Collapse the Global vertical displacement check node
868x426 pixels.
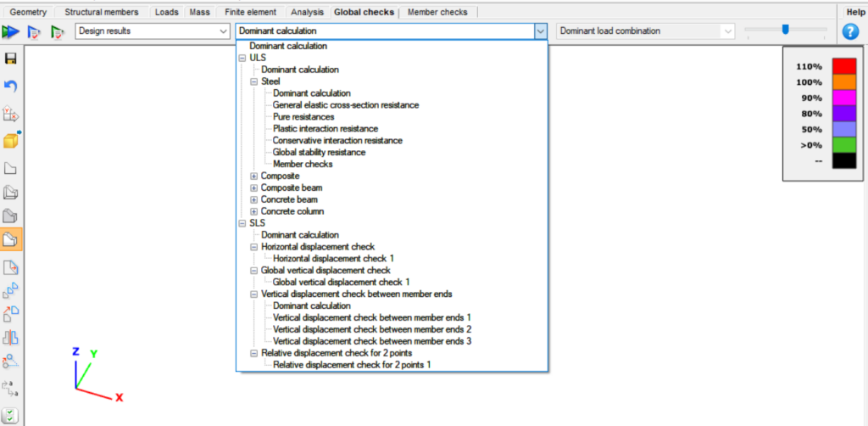pyautogui.click(x=253, y=271)
